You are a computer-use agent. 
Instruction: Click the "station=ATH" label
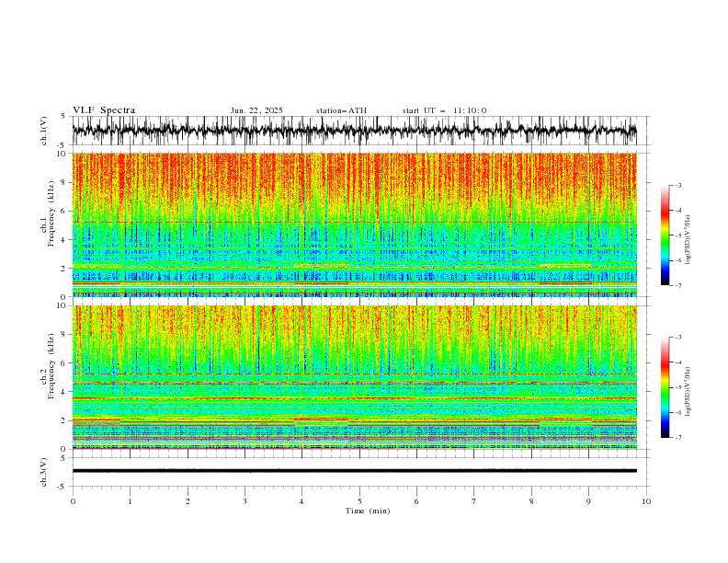tap(341, 110)
